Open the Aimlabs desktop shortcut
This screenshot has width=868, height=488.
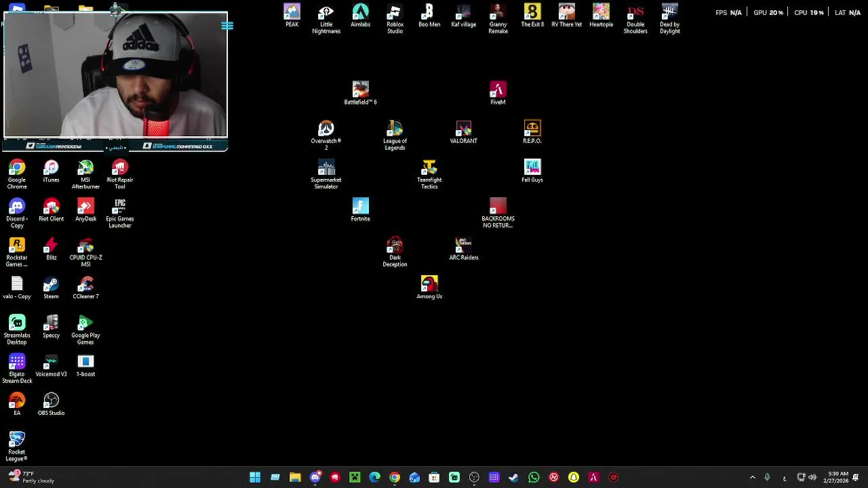360,16
